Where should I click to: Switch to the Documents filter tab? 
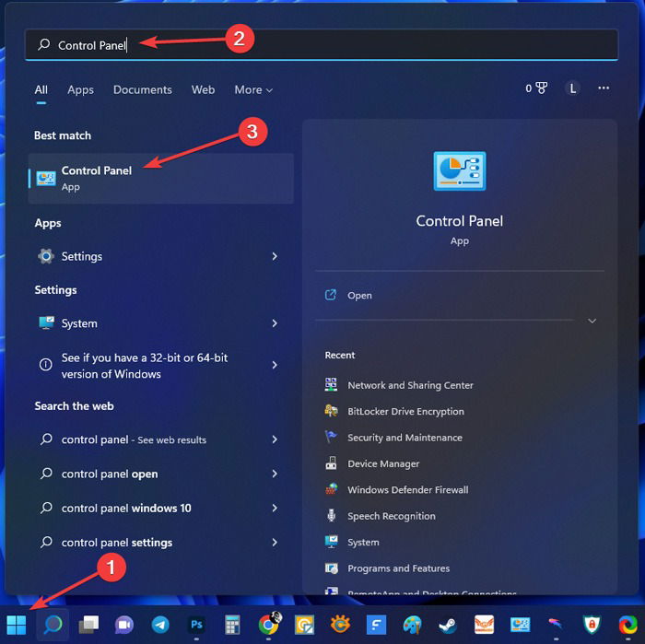pyautogui.click(x=142, y=89)
